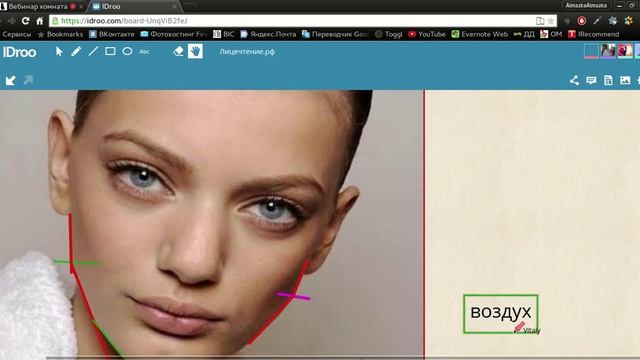Viewport: 640px width, 360px height.
Task: Open the Яндекс.Почта bookmark
Action: [268, 34]
